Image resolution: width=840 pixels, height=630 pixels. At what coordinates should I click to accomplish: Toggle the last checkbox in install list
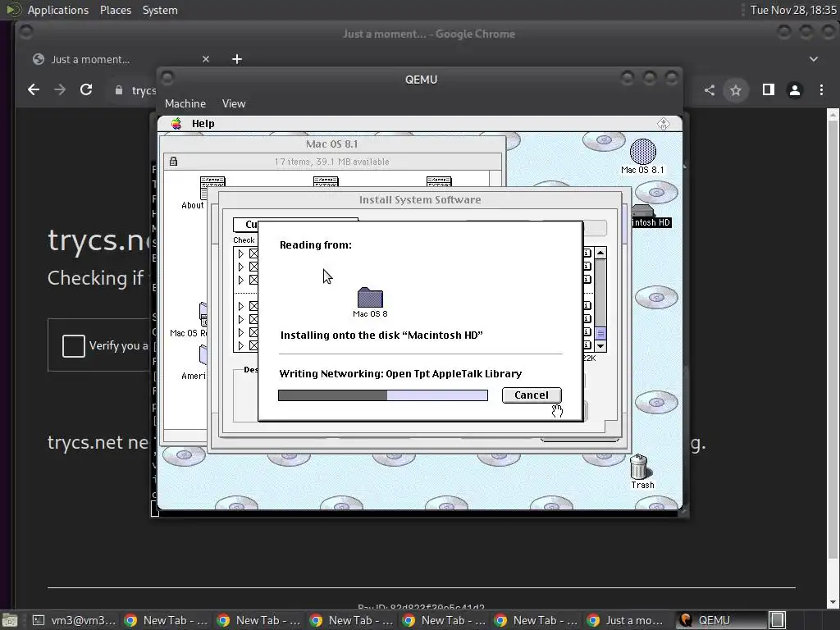coord(253,345)
